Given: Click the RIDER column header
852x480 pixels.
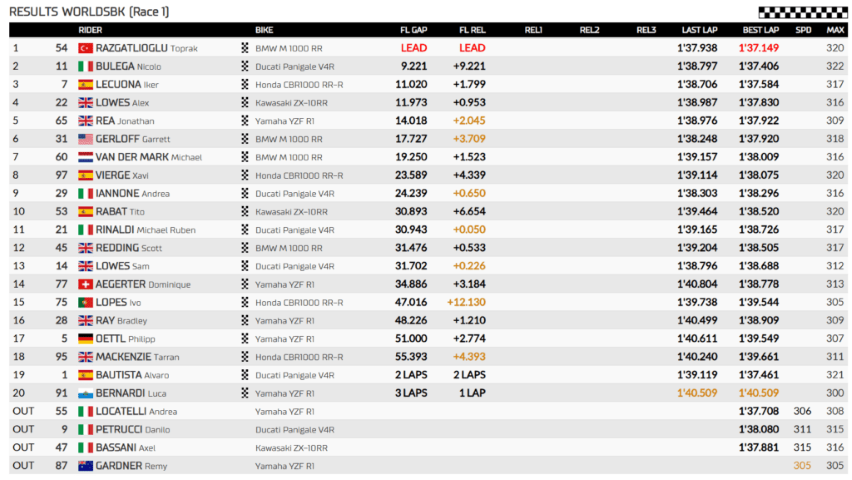Looking at the screenshot, I should [90, 30].
